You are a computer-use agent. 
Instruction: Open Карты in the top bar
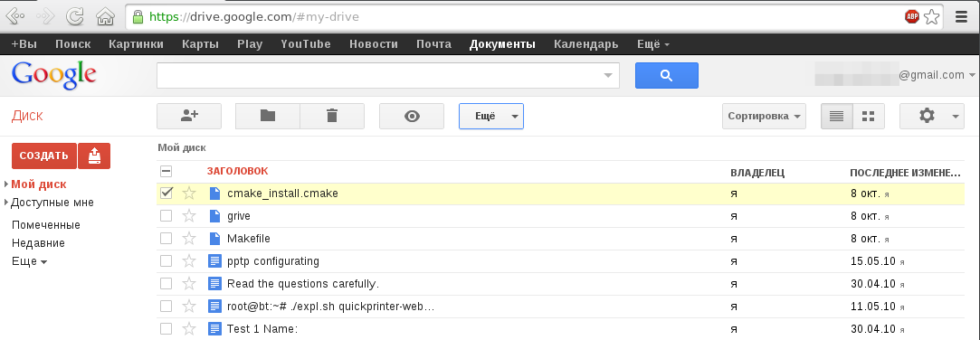click(200, 44)
